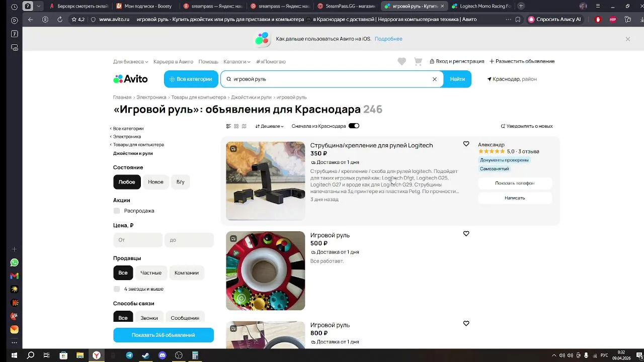Select Компании sellers filter
The image size is (644, 362).
pyautogui.click(x=187, y=273)
